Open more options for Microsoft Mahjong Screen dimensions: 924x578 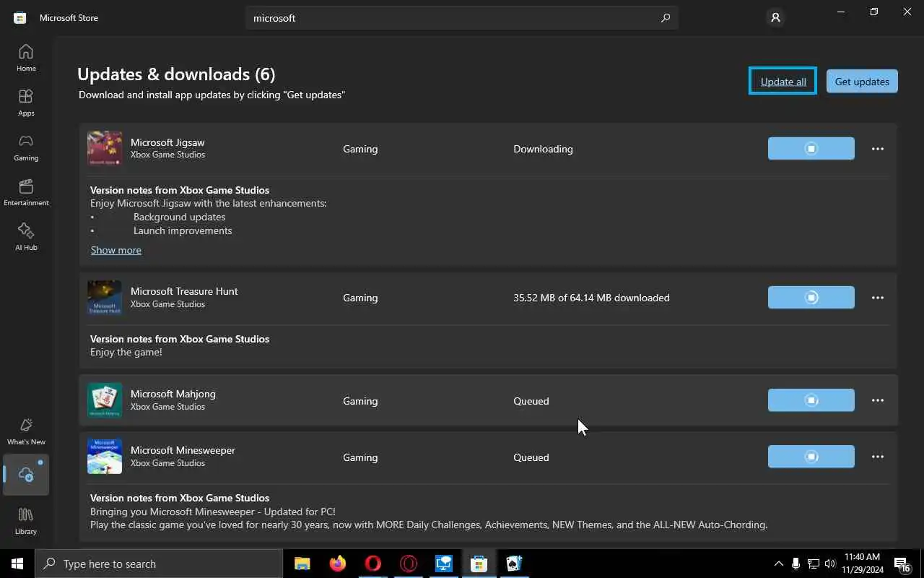tap(878, 400)
